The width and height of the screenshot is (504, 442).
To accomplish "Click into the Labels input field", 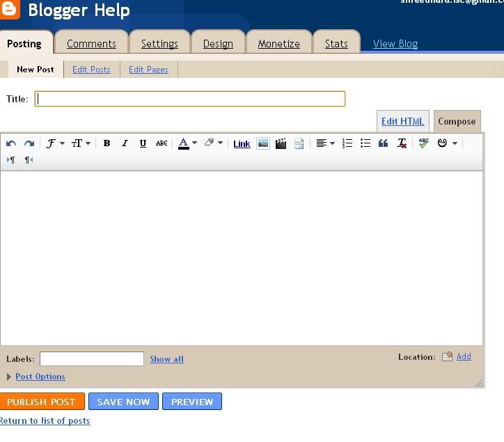I will tap(92, 358).
